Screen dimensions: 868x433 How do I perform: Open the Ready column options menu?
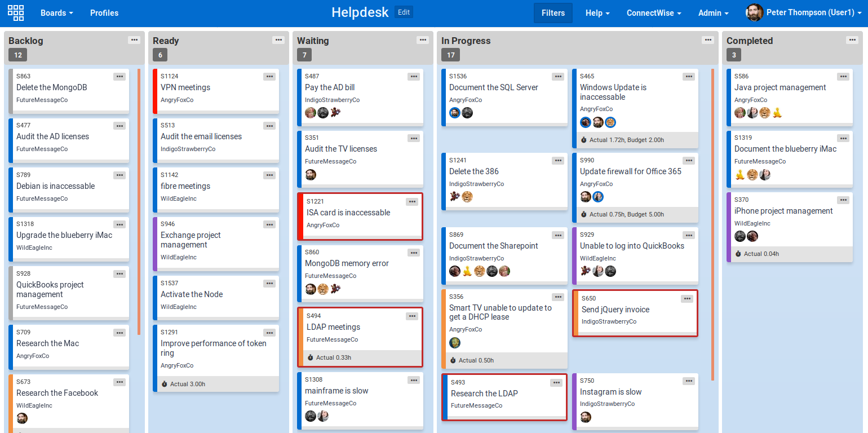[278, 39]
